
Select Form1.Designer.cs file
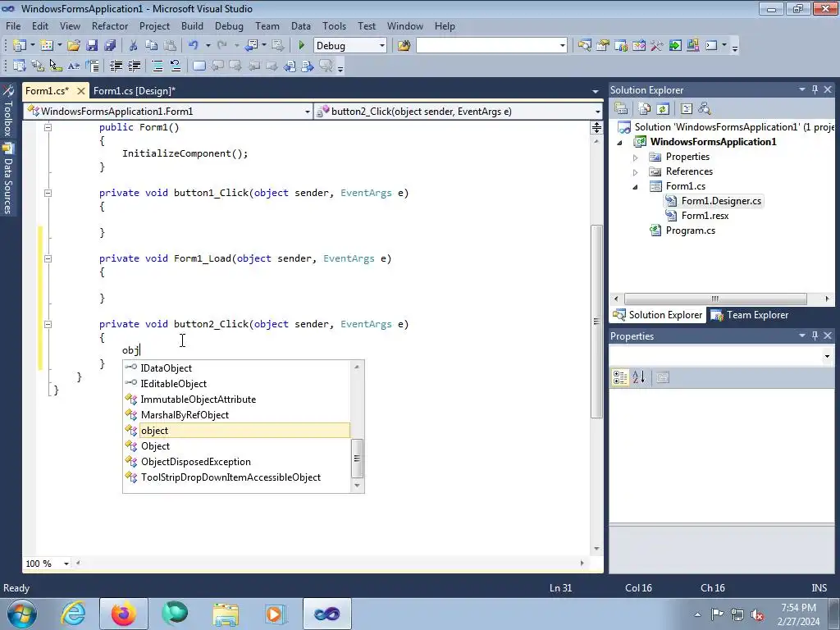point(720,201)
